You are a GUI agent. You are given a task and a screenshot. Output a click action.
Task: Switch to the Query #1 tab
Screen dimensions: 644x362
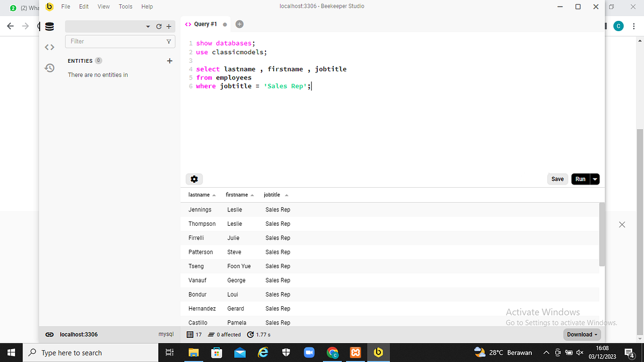206,24
